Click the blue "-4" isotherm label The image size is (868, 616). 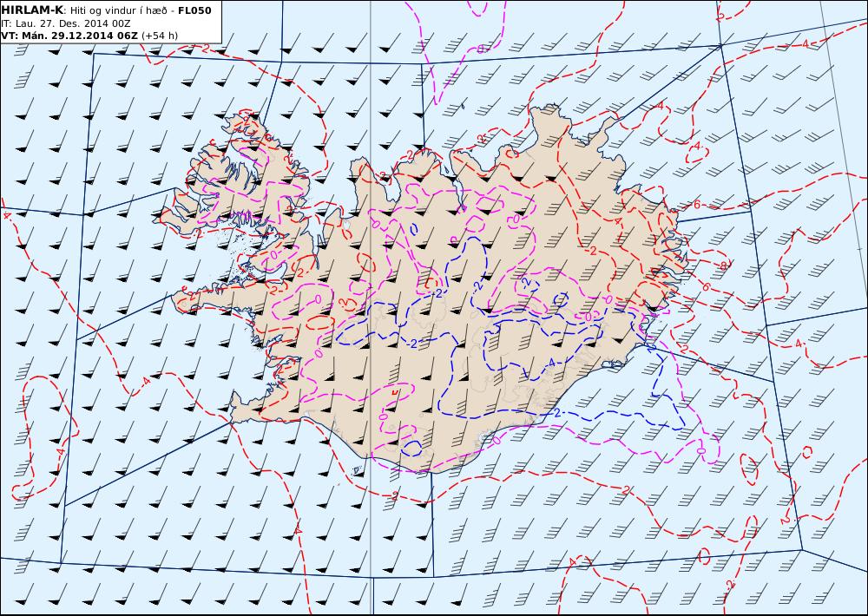(x=550, y=363)
